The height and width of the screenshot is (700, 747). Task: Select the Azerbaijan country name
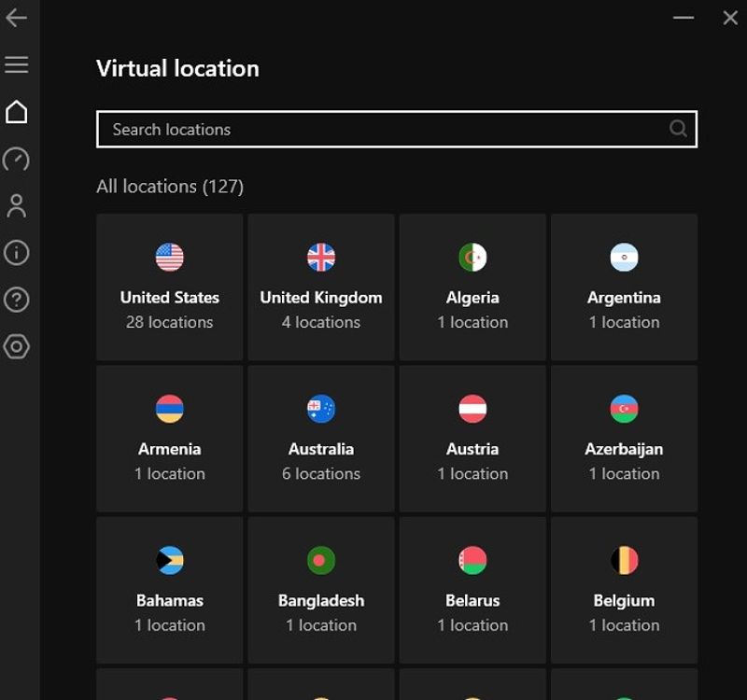[x=624, y=450]
